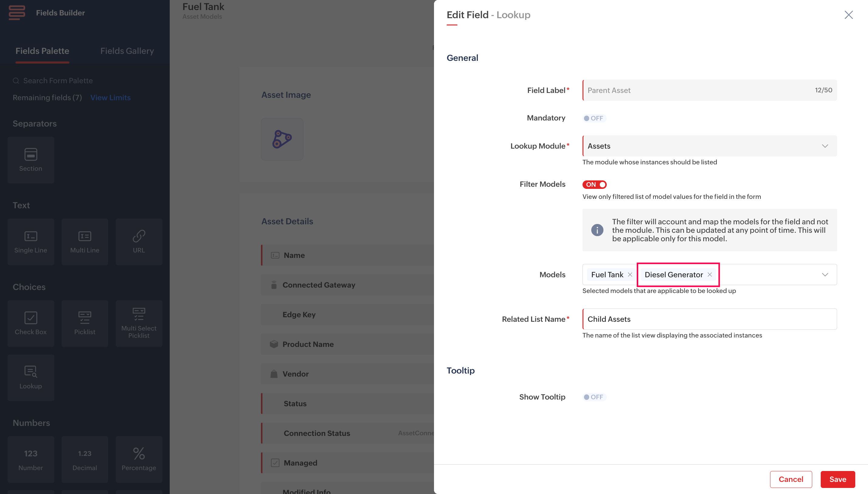
Task: Remove the Diesel Generator model chip
Action: [709, 275]
